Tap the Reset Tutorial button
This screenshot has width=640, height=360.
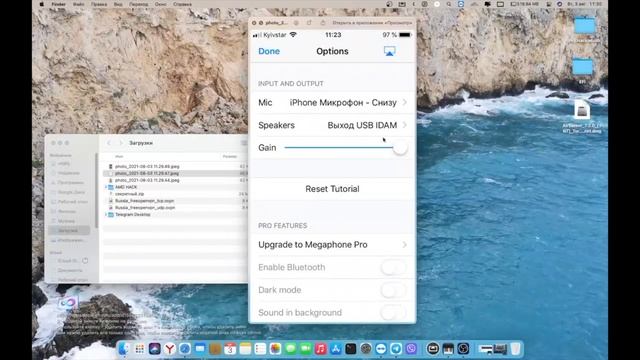[x=332, y=189]
